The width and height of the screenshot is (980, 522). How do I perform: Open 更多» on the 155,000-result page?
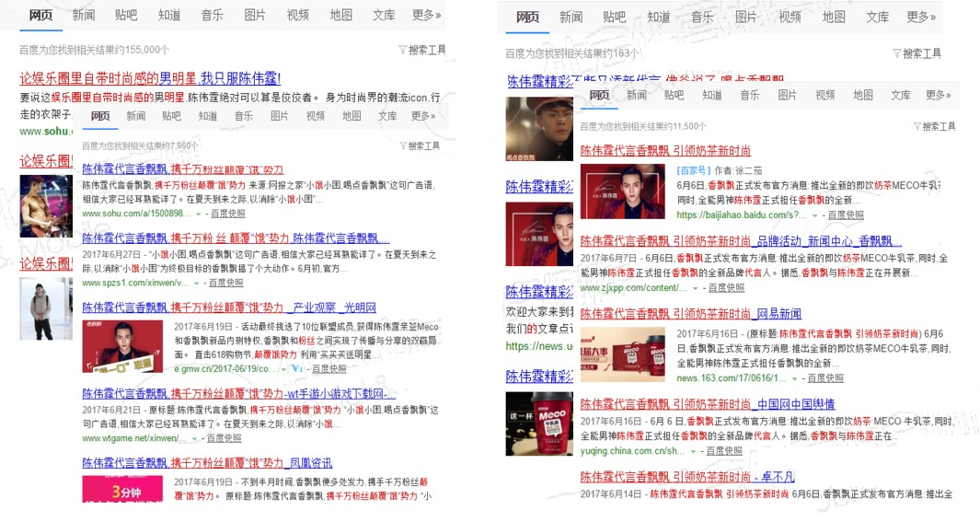click(427, 15)
